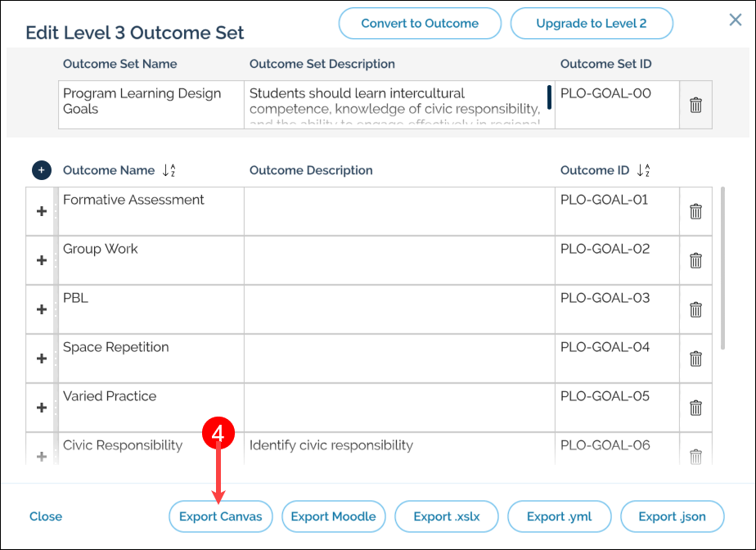Screen dimensions: 756x550
Task: Export outcomes to Canvas
Action: (221, 516)
